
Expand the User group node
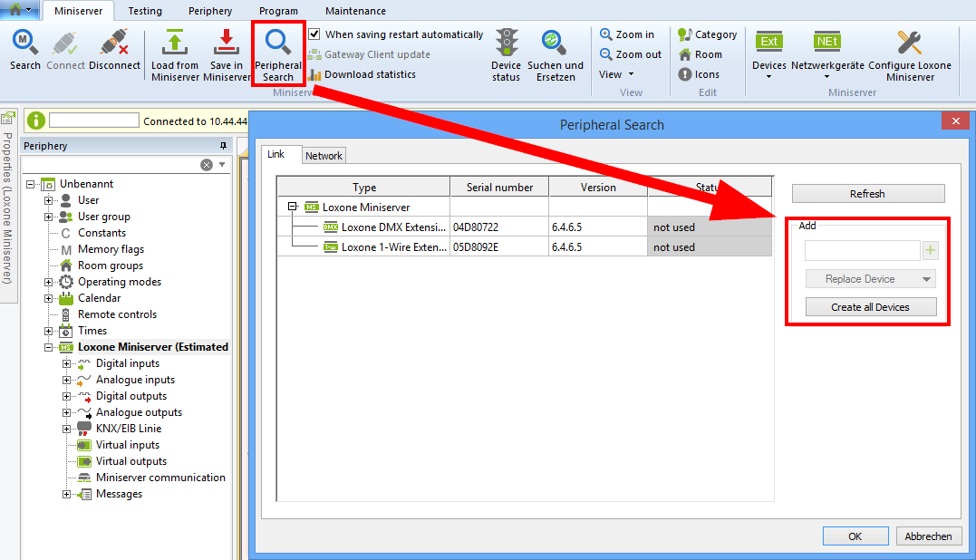click(48, 217)
